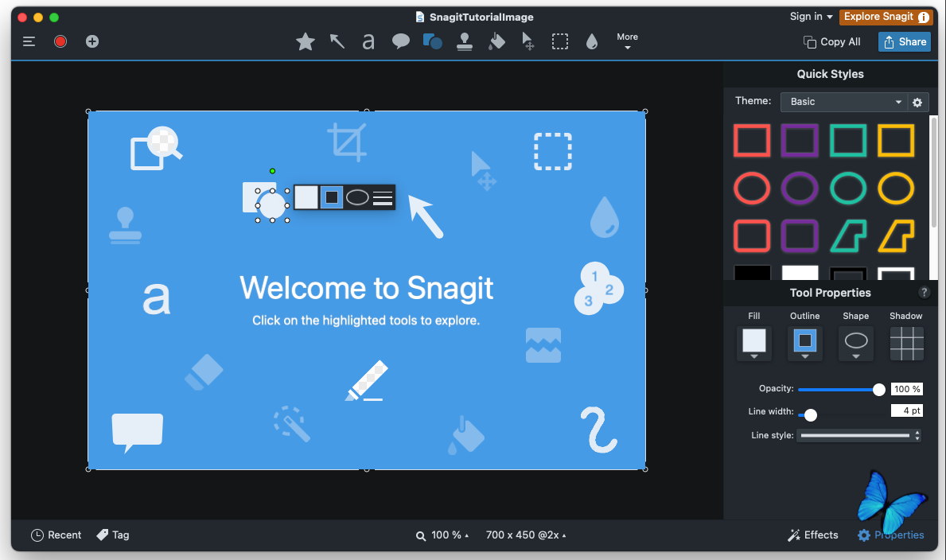The height and width of the screenshot is (560, 946).
Task: Click the Opacity slider handle
Action: coord(879,390)
